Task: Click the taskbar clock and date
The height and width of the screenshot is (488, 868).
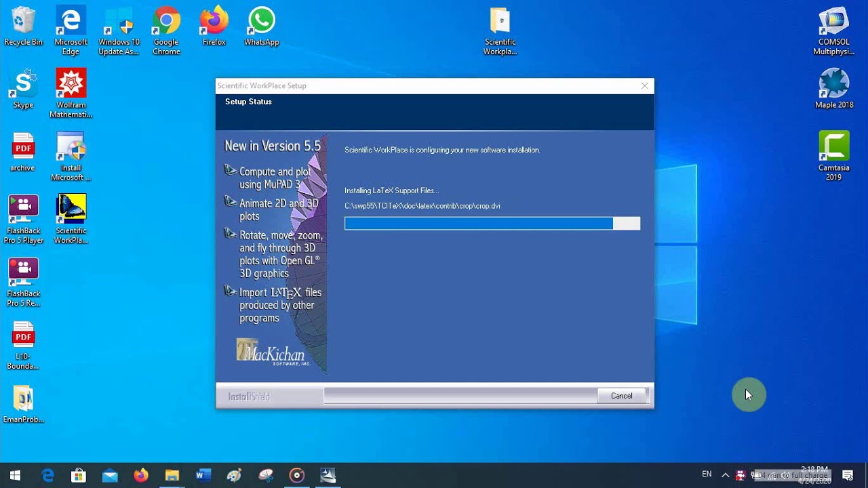Action: tap(814, 474)
